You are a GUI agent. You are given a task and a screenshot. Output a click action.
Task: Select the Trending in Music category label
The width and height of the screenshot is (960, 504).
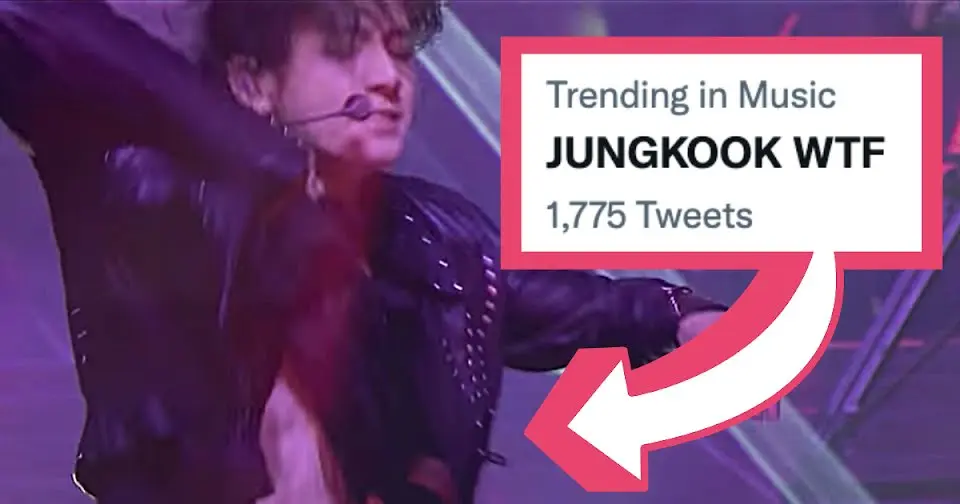(x=691, y=96)
